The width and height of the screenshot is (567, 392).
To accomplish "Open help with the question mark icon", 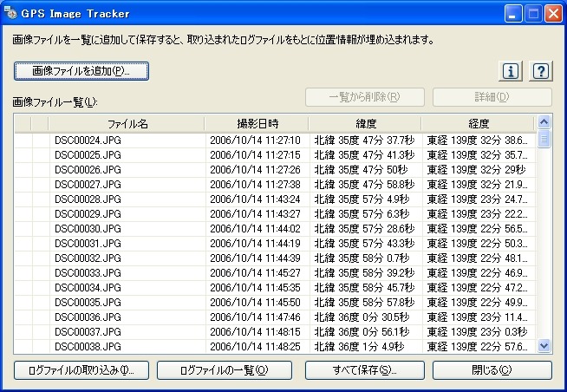I will click(x=541, y=71).
